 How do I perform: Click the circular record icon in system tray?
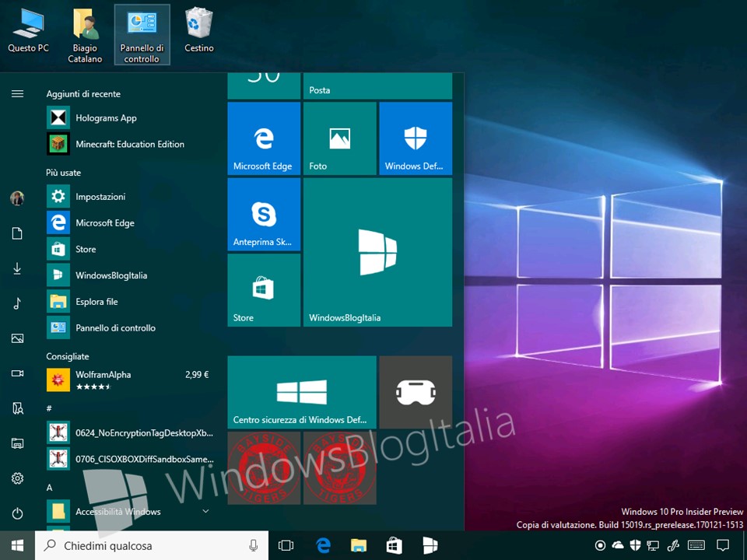[600, 546]
